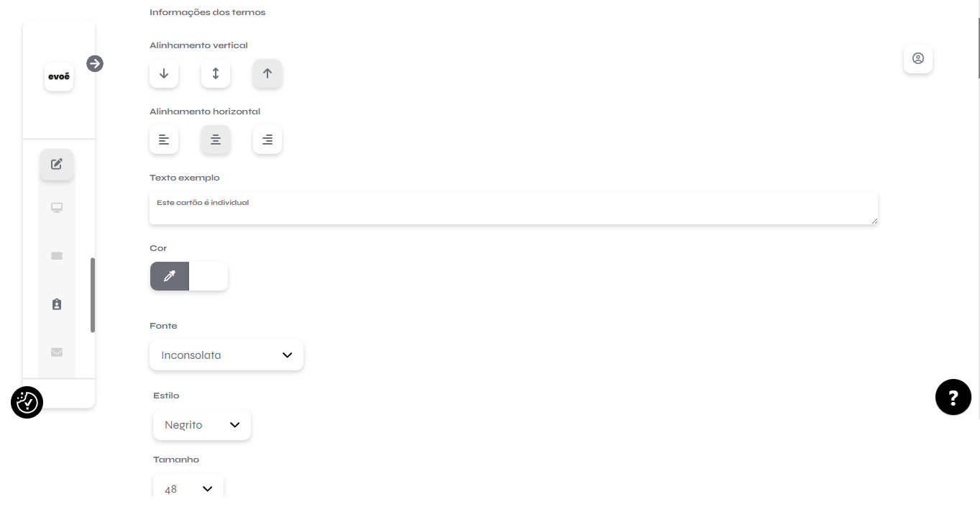The width and height of the screenshot is (980, 507).
Task: Align text horizontally to the right
Action: (x=267, y=140)
